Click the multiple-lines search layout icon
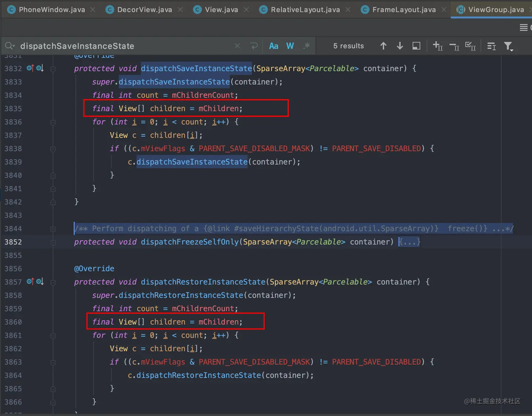This screenshot has width=532, height=416. click(492, 46)
